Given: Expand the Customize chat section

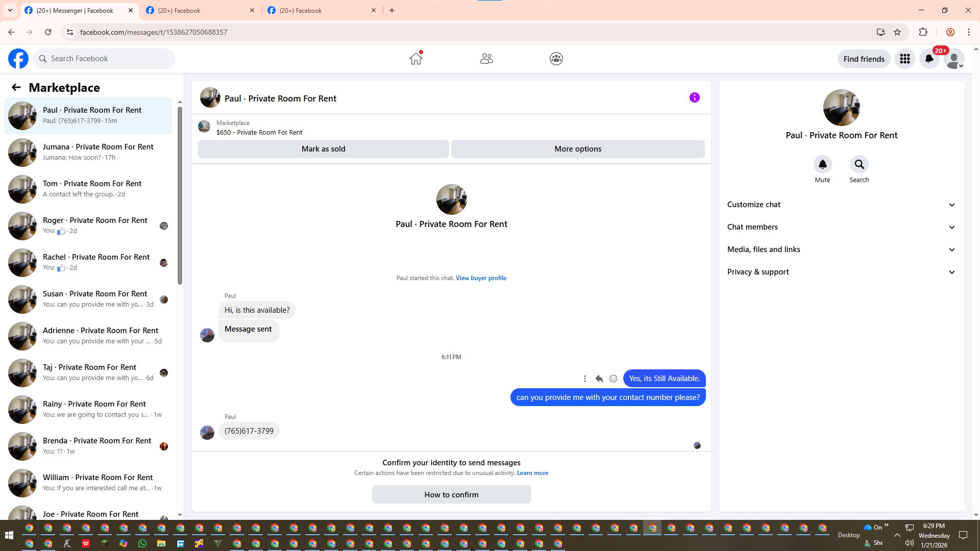Looking at the screenshot, I should (841, 205).
